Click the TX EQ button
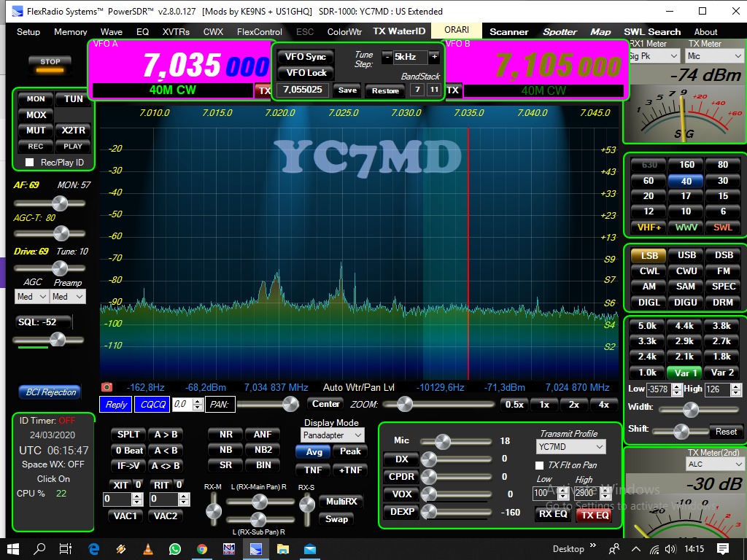747x560 pixels. point(594,515)
